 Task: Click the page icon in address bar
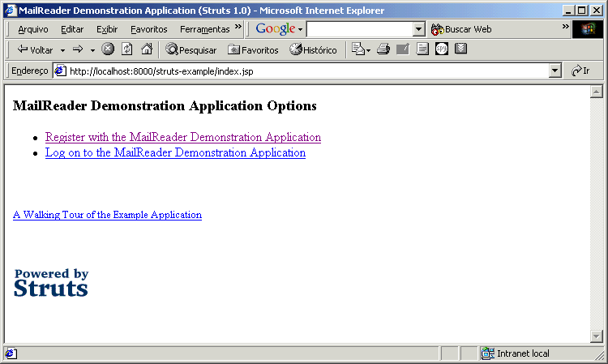point(61,71)
